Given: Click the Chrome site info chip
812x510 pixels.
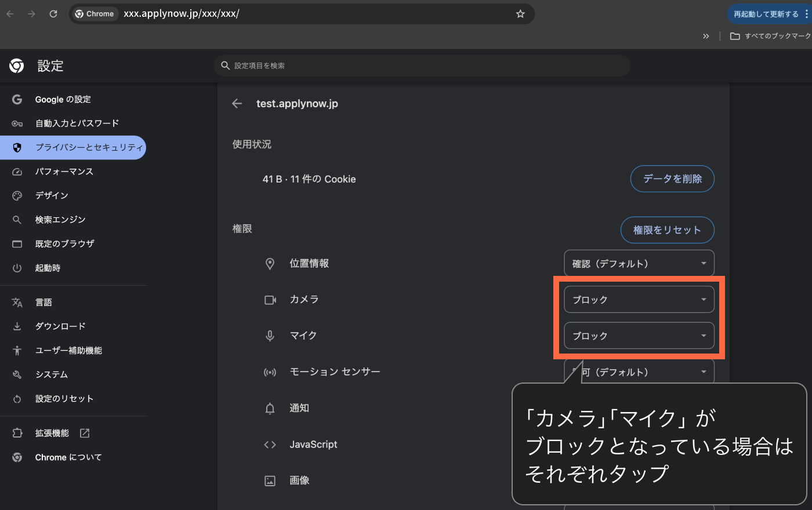Looking at the screenshot, I should click(95, 14).
